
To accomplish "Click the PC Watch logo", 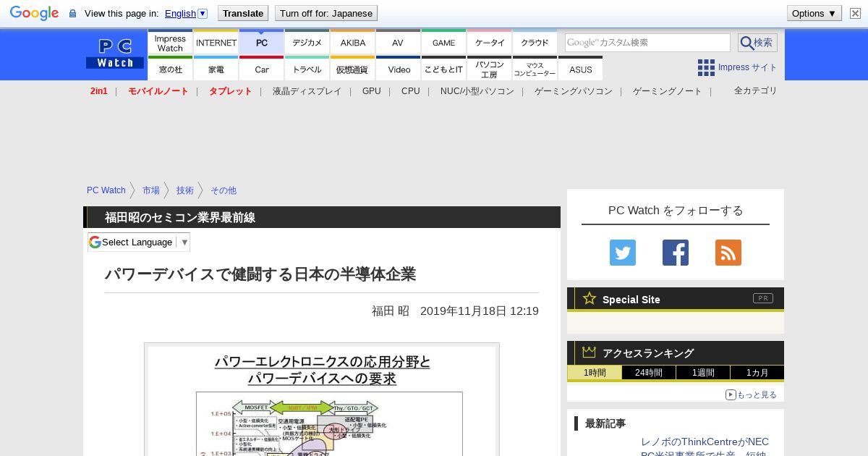I will point(115,54).
